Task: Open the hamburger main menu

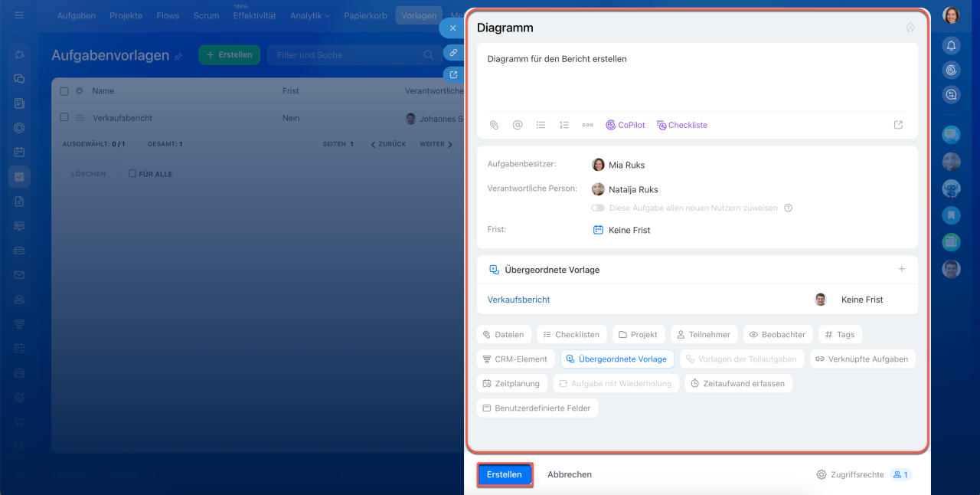Action: tap(19, 15)
